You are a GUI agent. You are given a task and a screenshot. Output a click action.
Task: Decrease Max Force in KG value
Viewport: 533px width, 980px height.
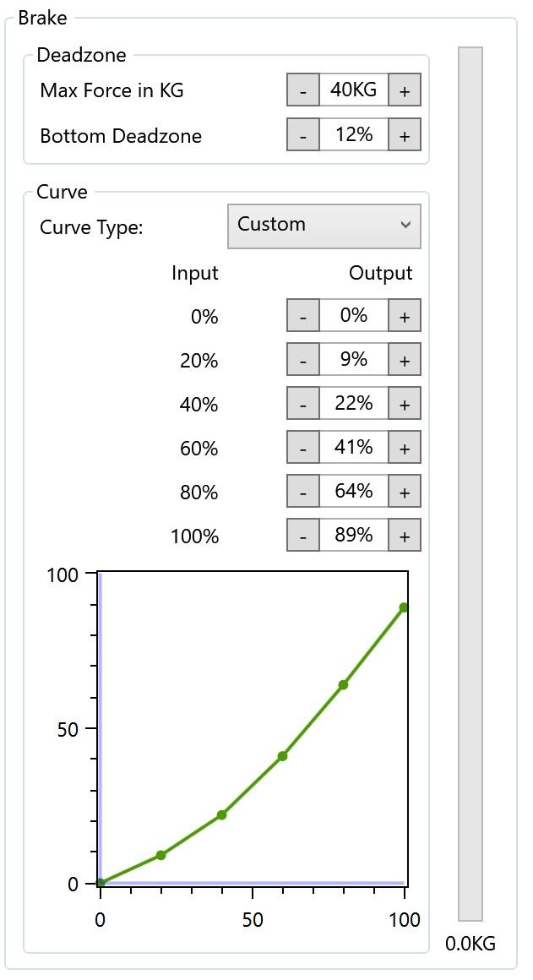(x=303, y=90)
